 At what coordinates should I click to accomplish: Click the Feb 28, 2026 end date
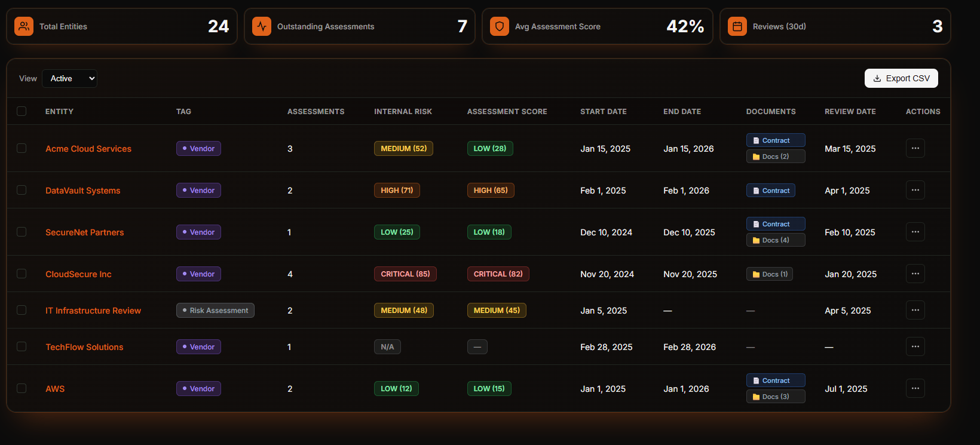(689, 347)
